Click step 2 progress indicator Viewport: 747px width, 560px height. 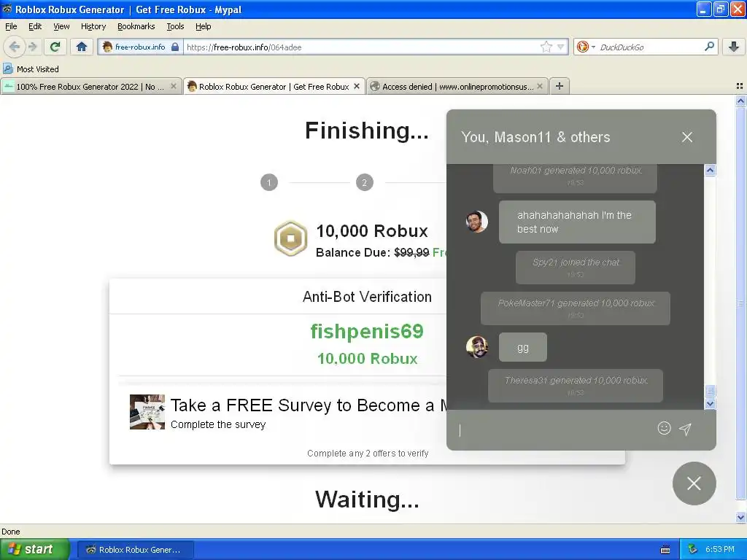pos(365,182)
